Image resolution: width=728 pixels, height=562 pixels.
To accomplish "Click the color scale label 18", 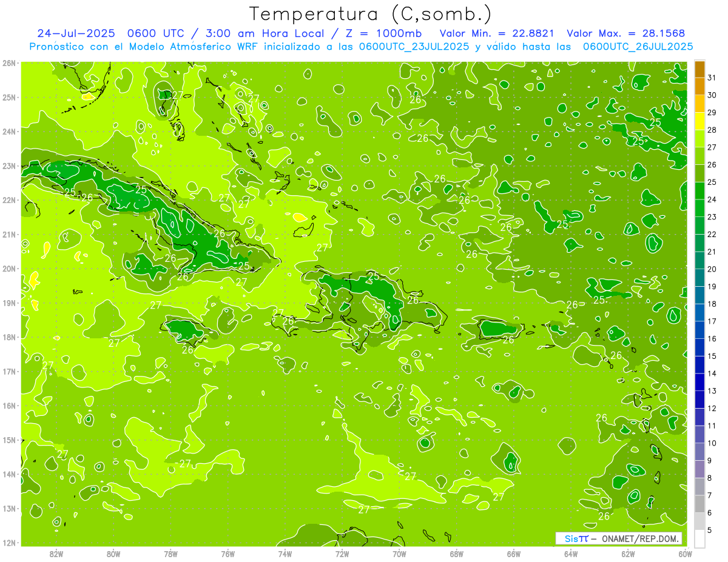I will (712, 304).
